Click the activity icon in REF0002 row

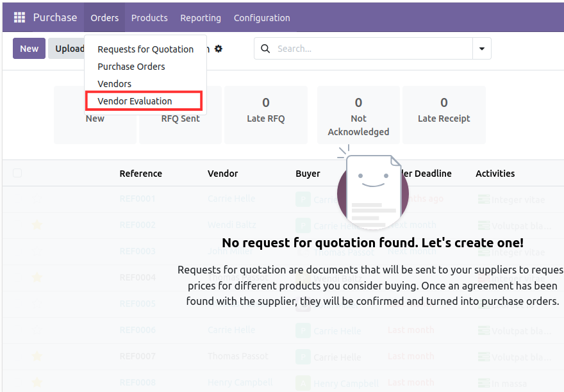[484, 225]
